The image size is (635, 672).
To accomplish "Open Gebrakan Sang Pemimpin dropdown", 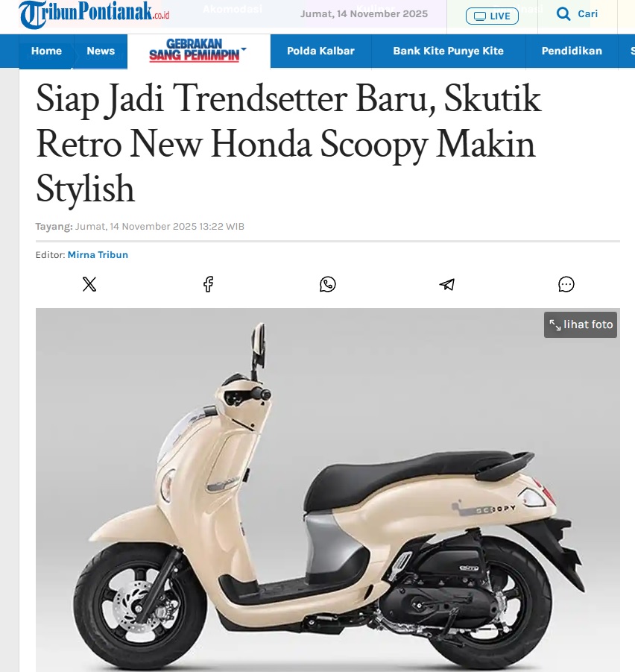I will 198,51.
